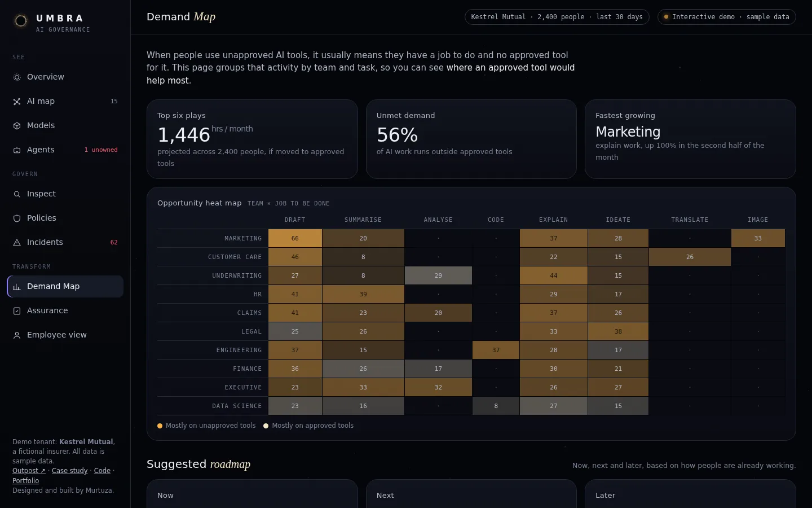Screen dimensions: 812x508
Task: Open the Outpost external link
Action: (x=29, y=471)
